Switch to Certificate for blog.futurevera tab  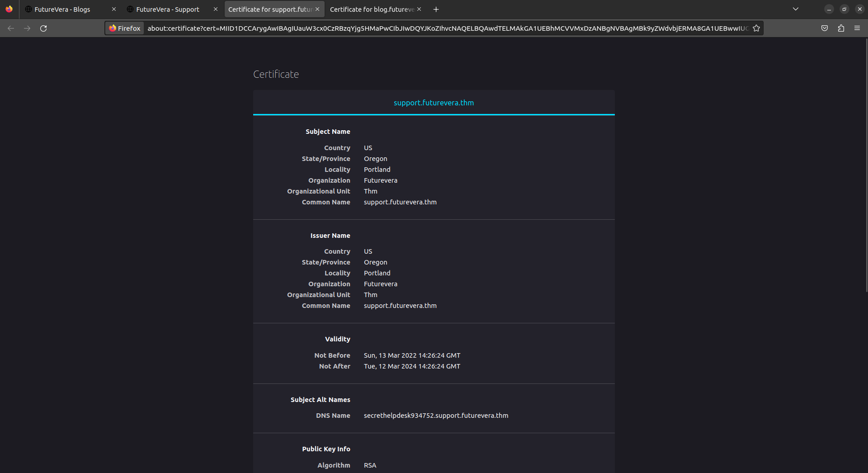372,9
